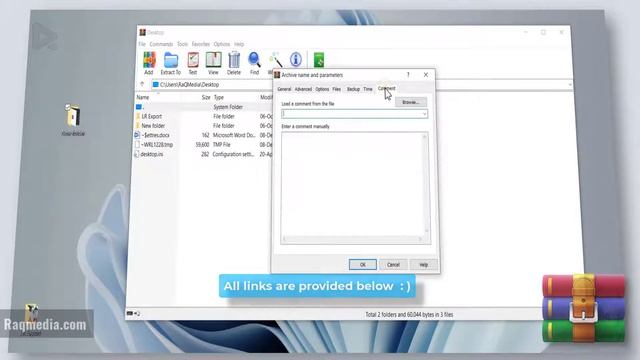
Task: Click the Find magnifier toolbar icon
Action: (x=254, y=63)
